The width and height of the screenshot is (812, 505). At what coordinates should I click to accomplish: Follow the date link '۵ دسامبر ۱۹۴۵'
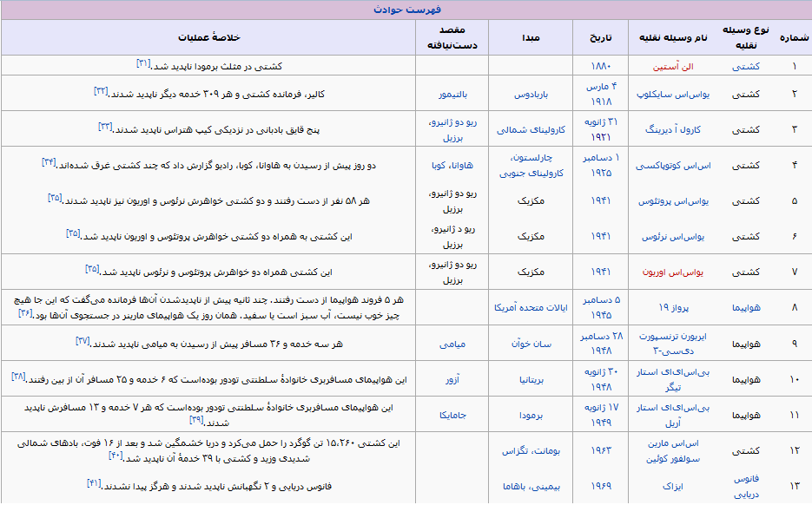(x=601, y=307)
